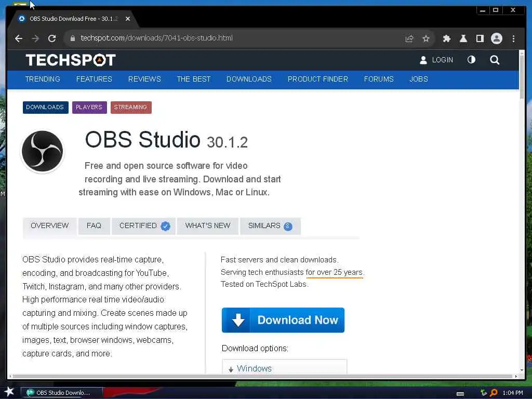Screen dimensions: 532x399
Task: Click the red STREAMING tag
Action: tap(131, 107)
